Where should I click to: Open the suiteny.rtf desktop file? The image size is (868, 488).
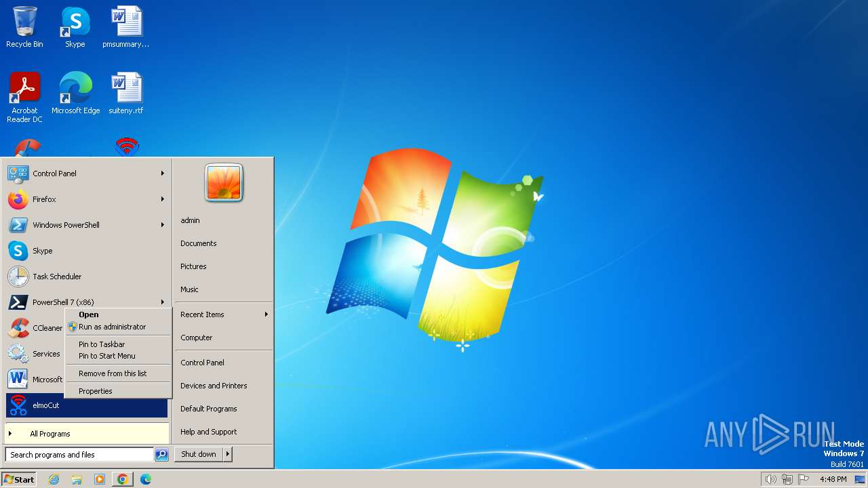point(126,93)
